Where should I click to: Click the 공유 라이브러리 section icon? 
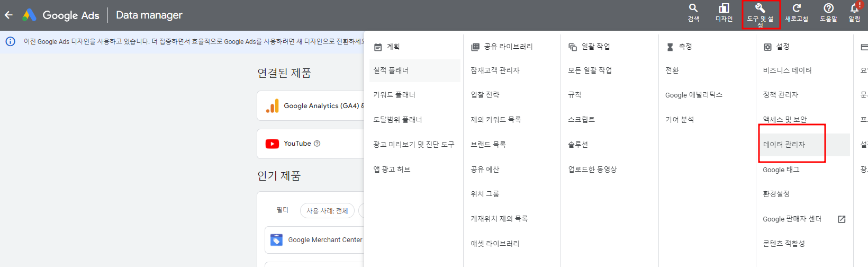475,47
